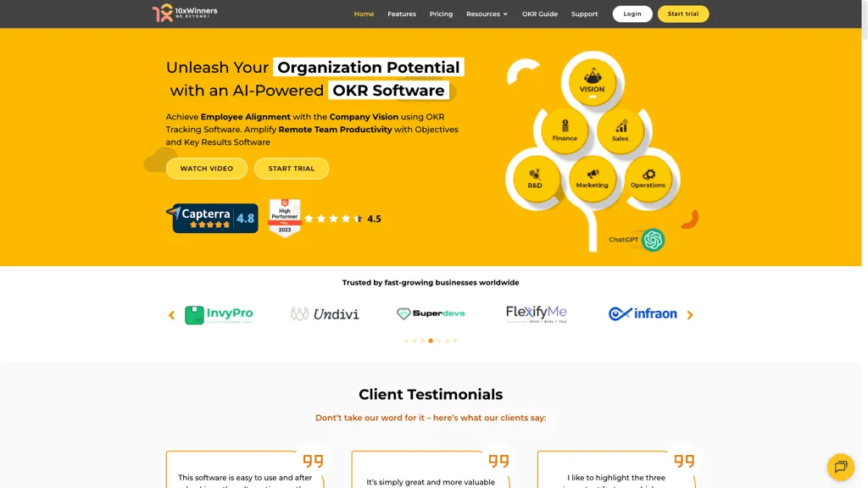The image size is (868, 488).
Task: Click the 4.5 star rating
Action: (342, 219)
